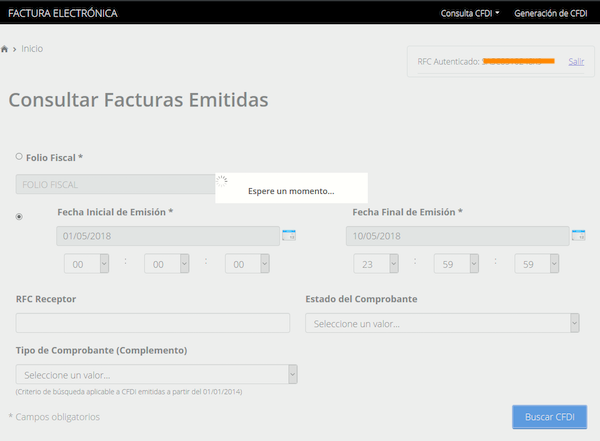The image size is (600, 441).
Task: Open the final seconds dropdown showing 59
Action: pos(536,264)
